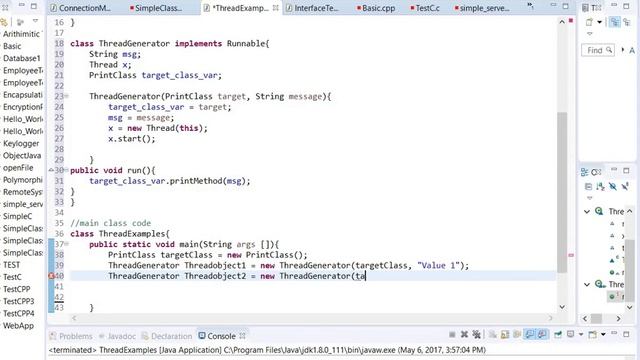
Task: Open Display Selected Console dropdown arrow
Action: coord(580,335)
